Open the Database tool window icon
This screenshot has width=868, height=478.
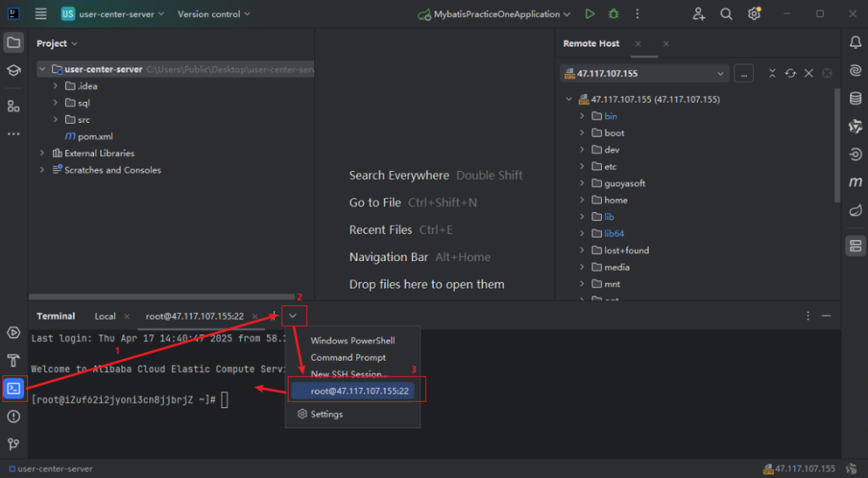[855, 99]
